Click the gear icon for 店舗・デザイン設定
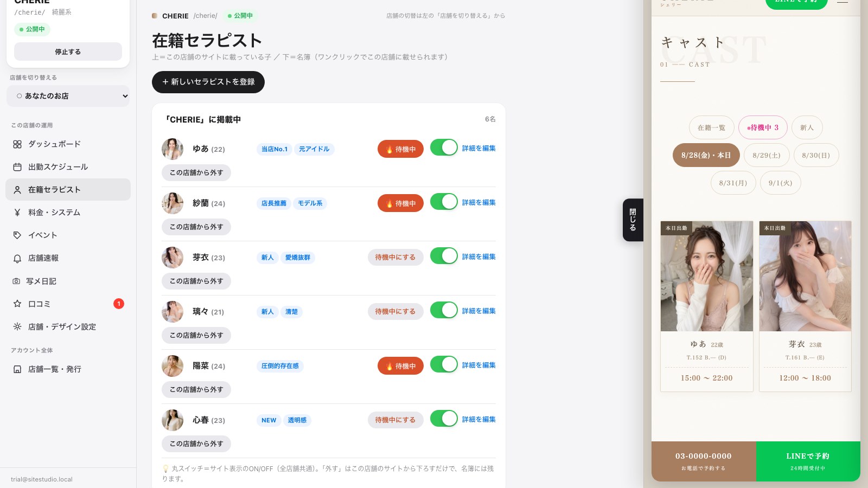This screenshot has height=488, width=868. coord(17,327)
